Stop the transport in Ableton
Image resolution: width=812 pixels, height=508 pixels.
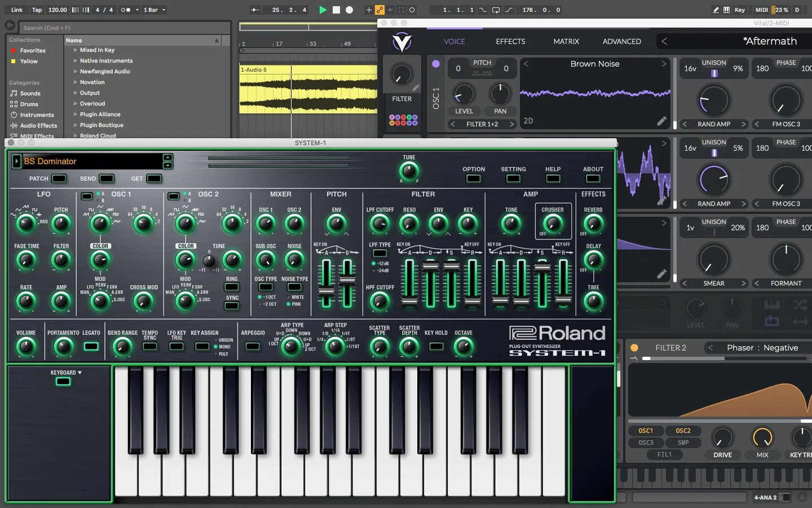[336, 10]
